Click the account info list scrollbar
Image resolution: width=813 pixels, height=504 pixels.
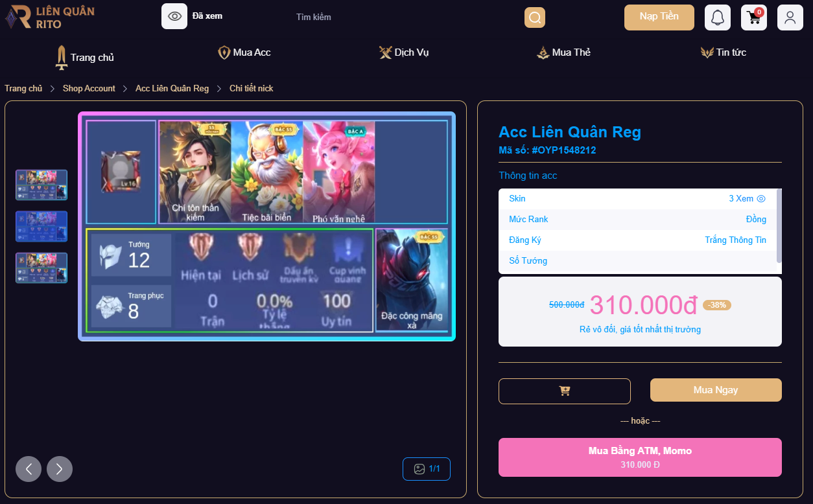pyautogui.click(x=779, y=225)
